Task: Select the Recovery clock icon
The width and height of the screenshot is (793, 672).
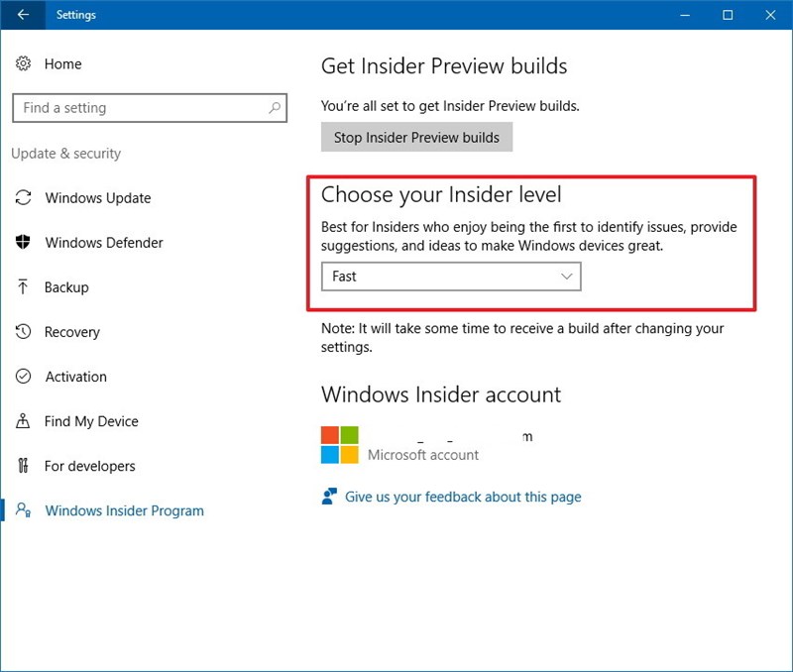Action: click(x=22, y=332)
